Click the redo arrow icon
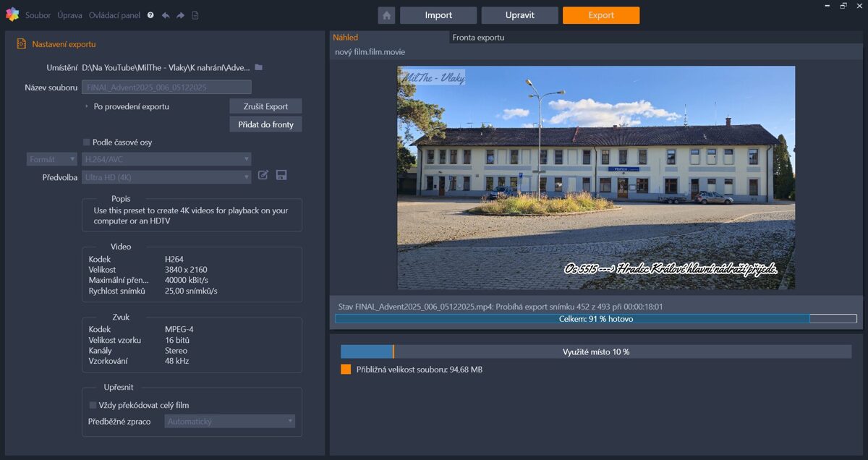 pyautogui.click(x=180, y=15)
